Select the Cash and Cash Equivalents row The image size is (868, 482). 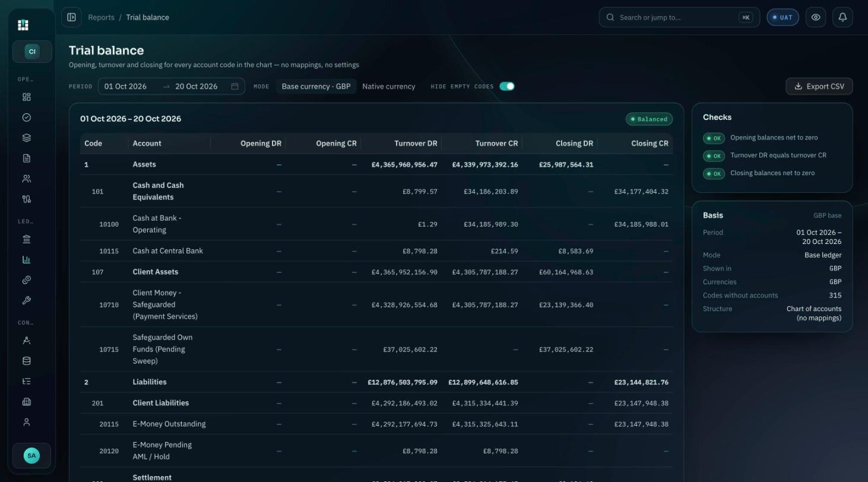tap(376, 191)
